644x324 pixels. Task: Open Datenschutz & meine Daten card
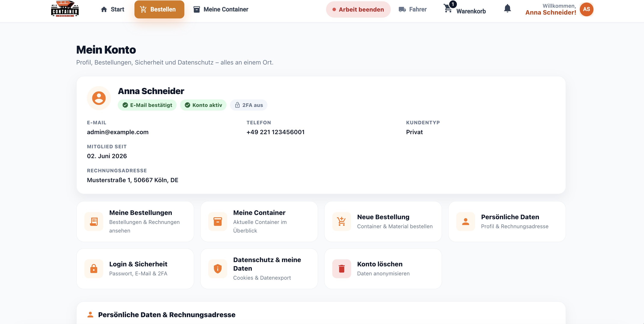(259, 268)
